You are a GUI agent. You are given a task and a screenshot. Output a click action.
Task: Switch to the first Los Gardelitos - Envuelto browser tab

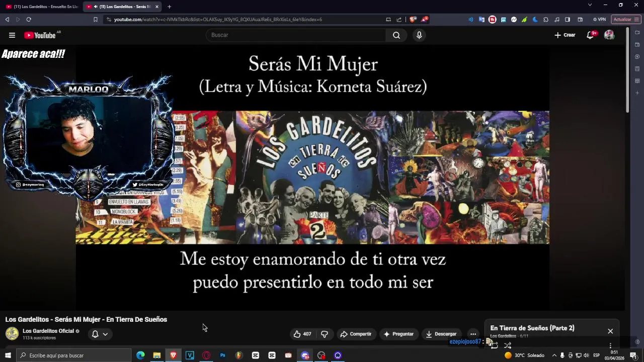click(41, 7)
